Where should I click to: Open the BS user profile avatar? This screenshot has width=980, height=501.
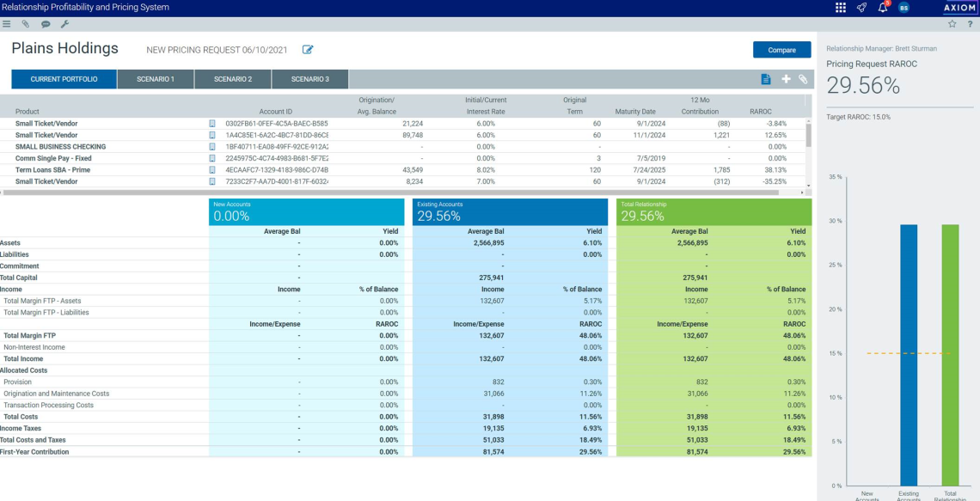coord(903,8)
